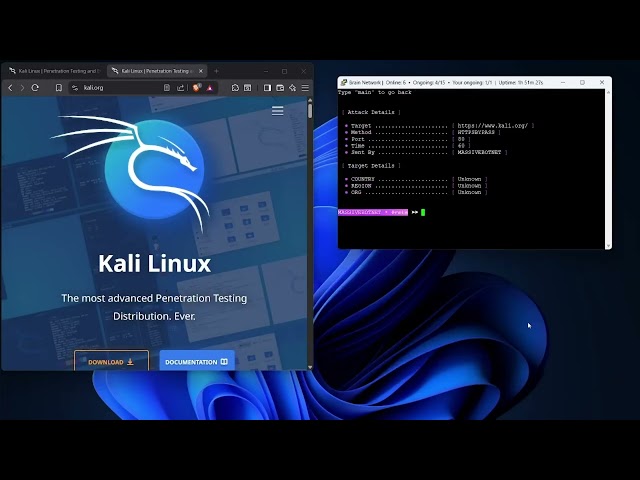This screenshot has width=640, height=480.
Task: Click the green terminal cursor
Action: coord(423,212)
